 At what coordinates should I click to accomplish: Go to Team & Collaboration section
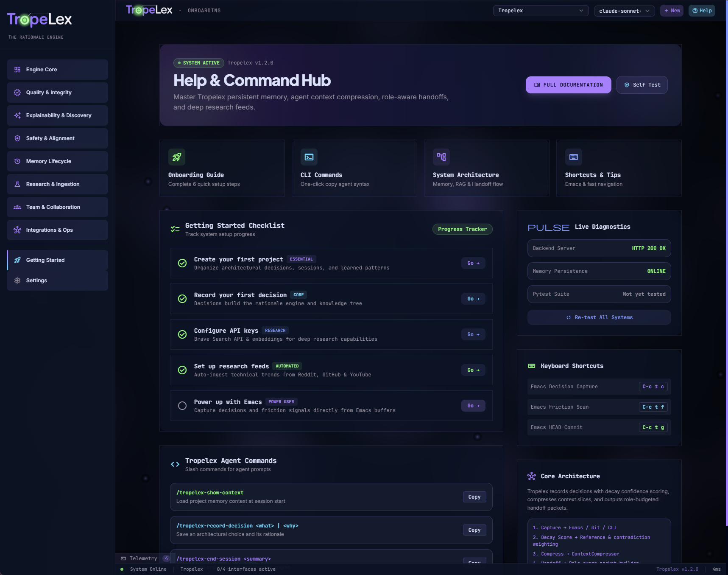pos(57,207)
